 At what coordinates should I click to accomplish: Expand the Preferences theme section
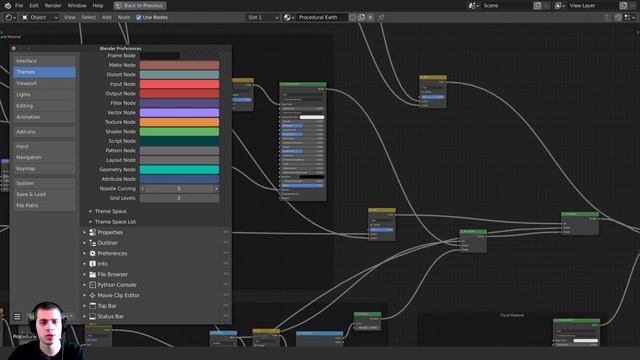pos(85,253)
